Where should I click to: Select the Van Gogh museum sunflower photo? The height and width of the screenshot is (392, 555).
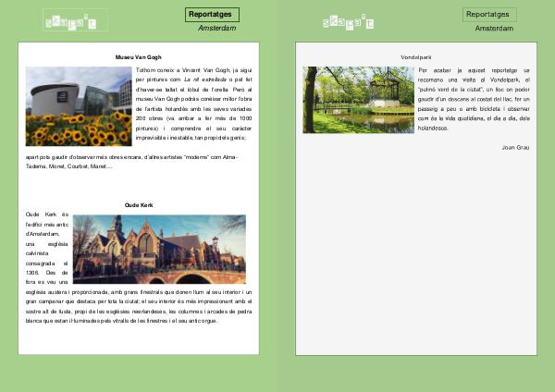tap(79, 106)
